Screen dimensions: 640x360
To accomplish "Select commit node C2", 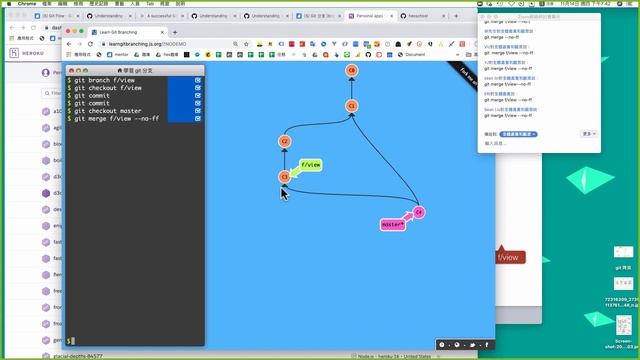I will click(284, 141).
